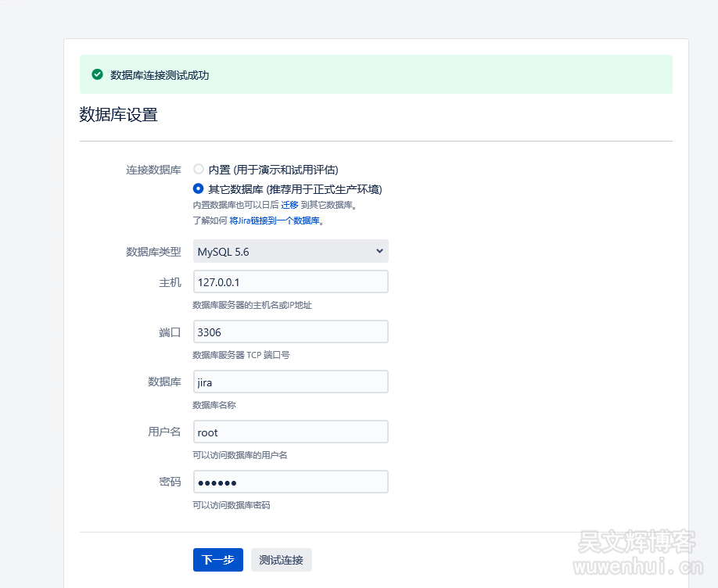Click the green success checkmark icon

click(x=98, y=75)
